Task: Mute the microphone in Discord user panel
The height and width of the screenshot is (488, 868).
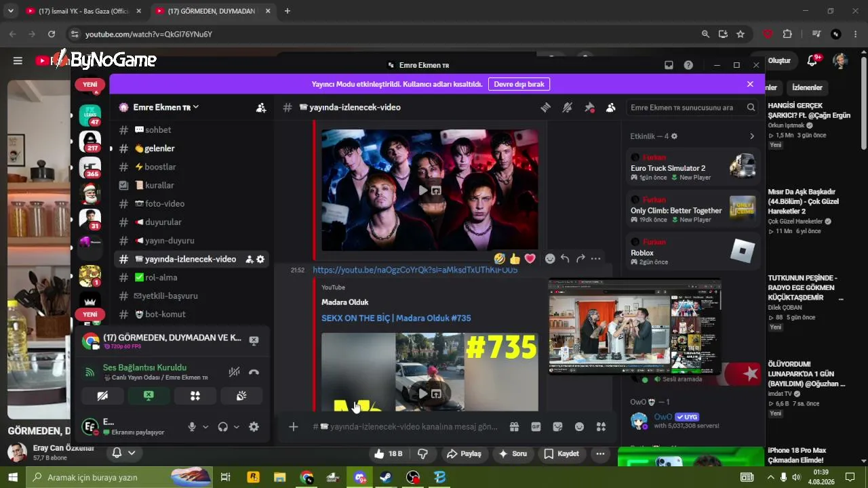Action: pyautogui.click(x=192, y=427)
